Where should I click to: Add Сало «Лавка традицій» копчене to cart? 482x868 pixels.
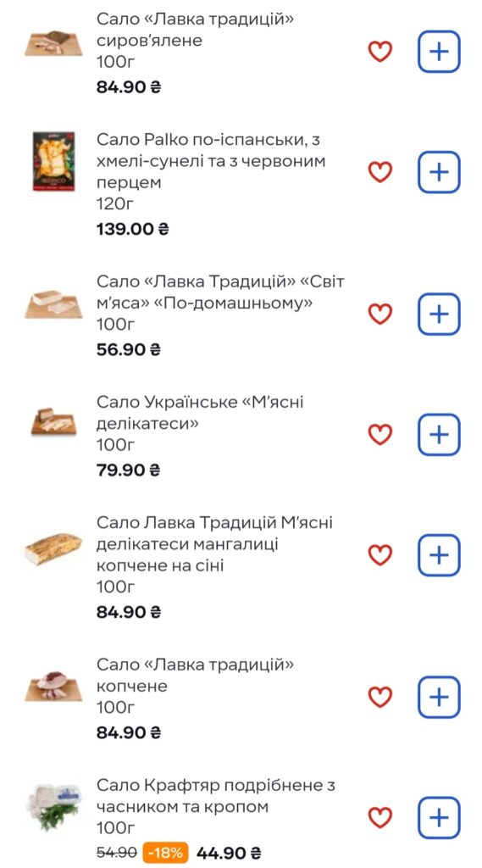(439, 698)
